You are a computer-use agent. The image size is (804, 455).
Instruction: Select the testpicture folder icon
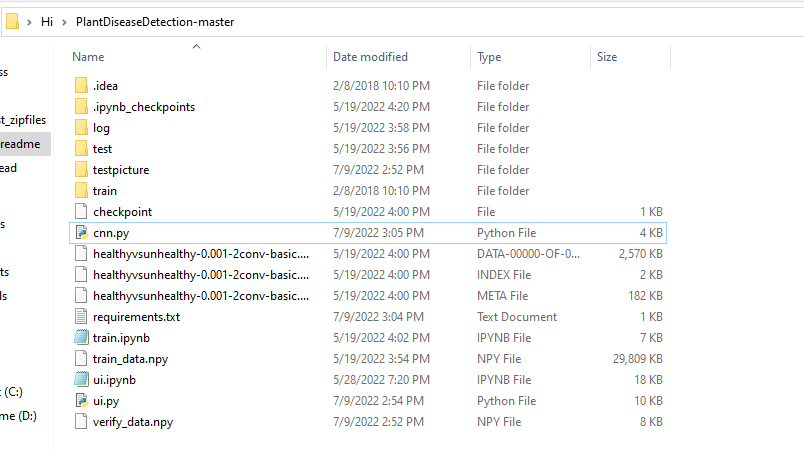pos(81,170)
